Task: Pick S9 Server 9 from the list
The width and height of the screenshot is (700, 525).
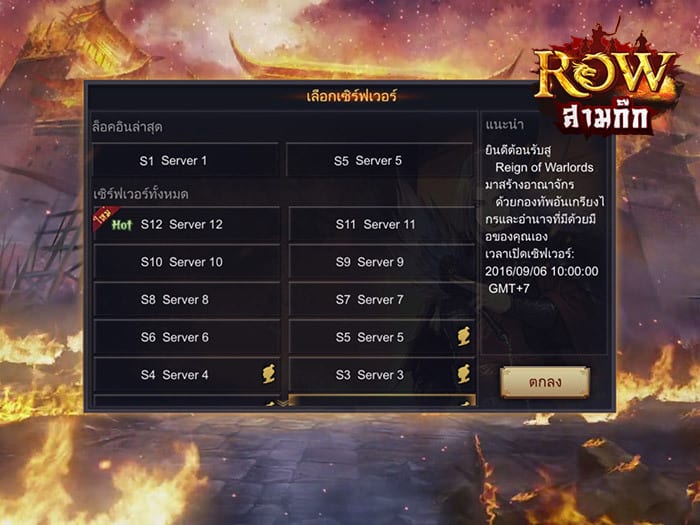Action: pos(382,262)
